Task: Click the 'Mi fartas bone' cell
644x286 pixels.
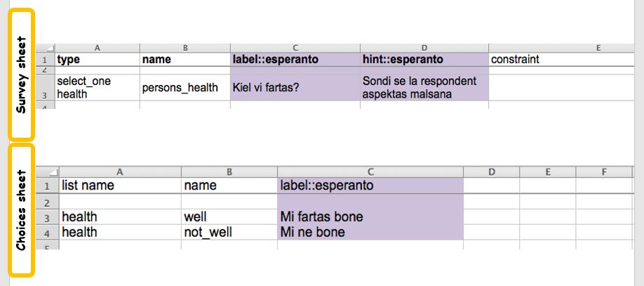Action: [370, 216]
